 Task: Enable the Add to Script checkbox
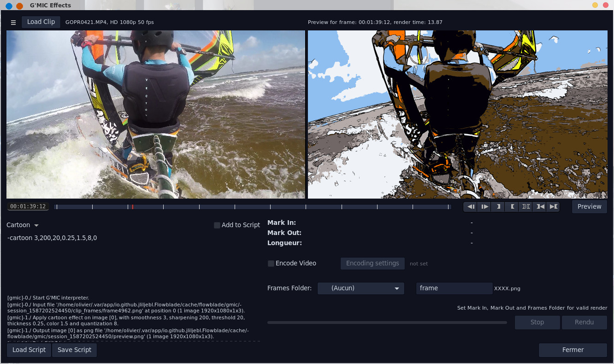tap(217, 225)
